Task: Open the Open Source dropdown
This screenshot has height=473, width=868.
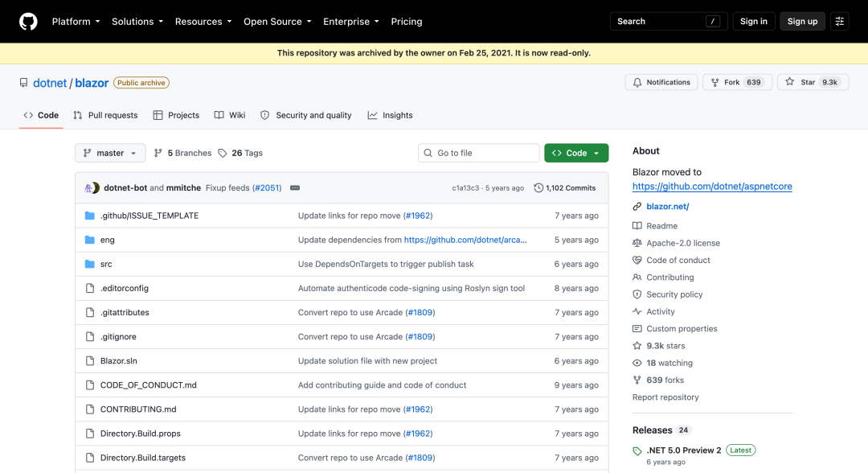Action: click(277, 22)
